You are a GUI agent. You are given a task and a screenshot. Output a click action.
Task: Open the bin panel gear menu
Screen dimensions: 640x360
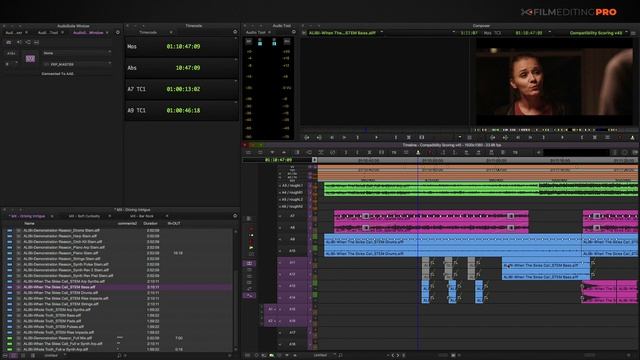[x=235, y=216]
